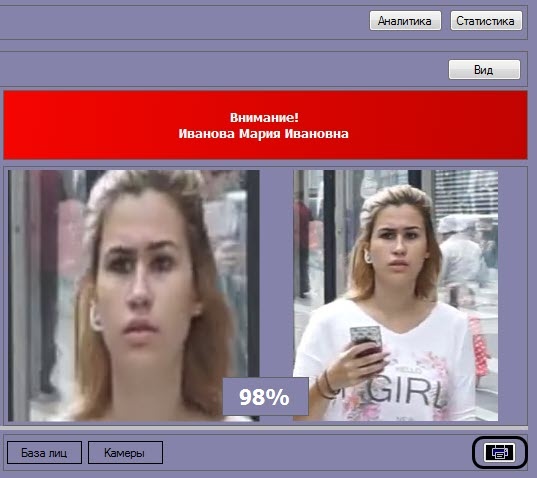Select the full camera snapshot on the right

(x=396, y=295)
